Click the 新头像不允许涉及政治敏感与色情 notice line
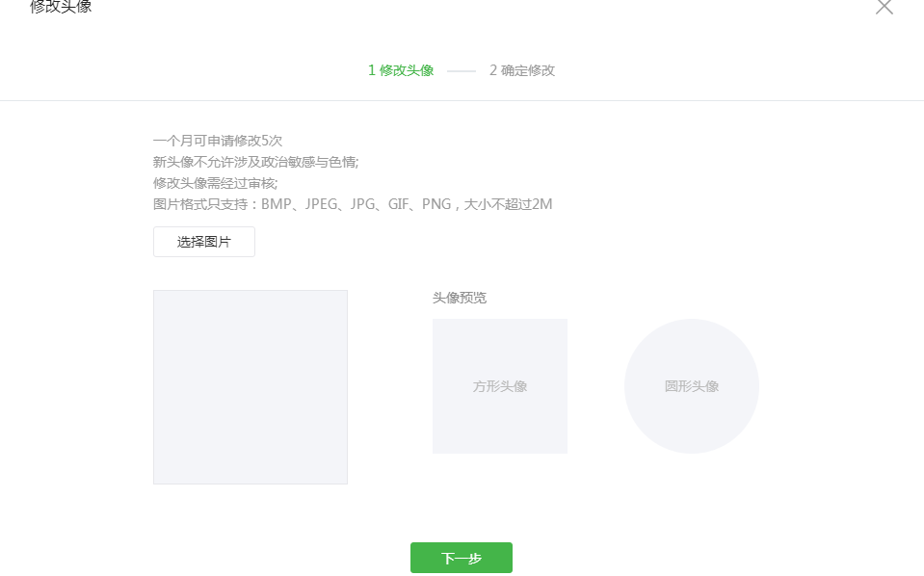The image size is (924, 576). click(x=255, y=162)
